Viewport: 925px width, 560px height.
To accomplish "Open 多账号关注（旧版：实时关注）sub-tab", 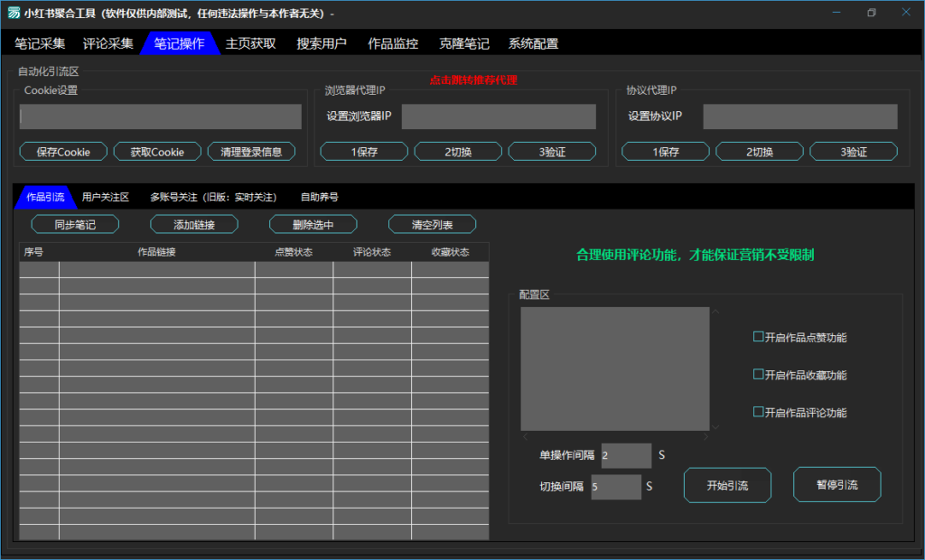I will point(213,197).
